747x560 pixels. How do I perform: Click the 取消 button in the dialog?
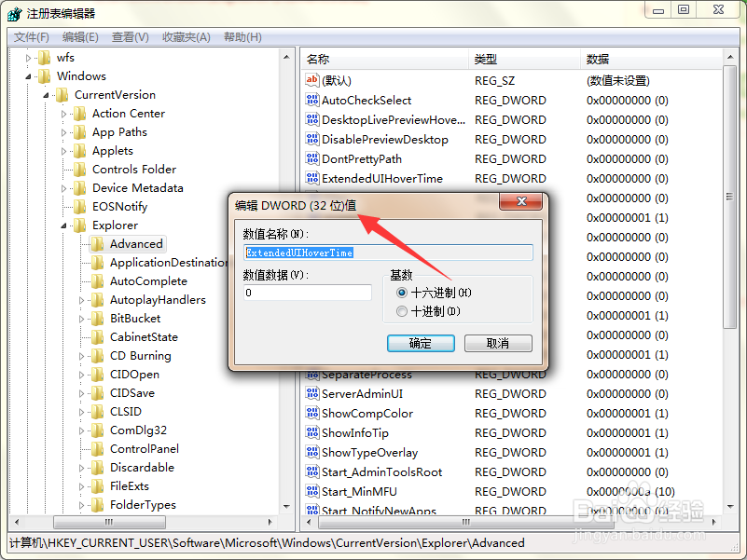(500, 343)
